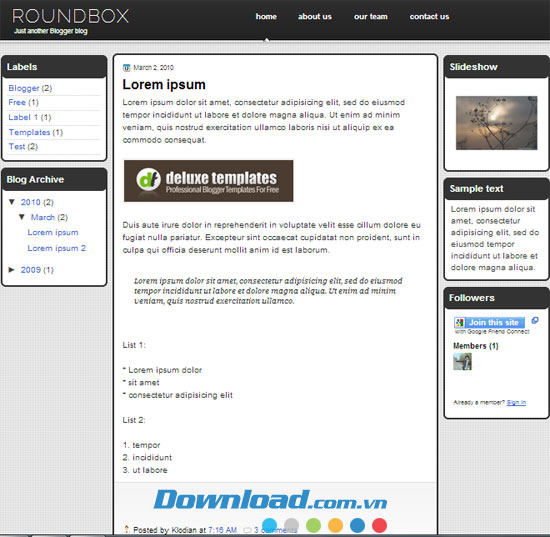The image size is (550, 537).
Task: Click the follower member avatar
Action: (x=462, y=361)
